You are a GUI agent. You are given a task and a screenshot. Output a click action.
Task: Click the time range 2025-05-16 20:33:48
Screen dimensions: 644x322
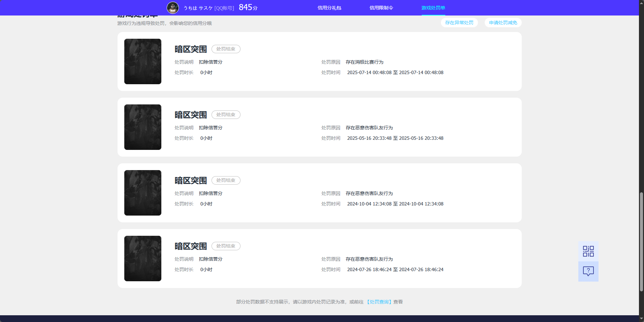pos(395,138)
